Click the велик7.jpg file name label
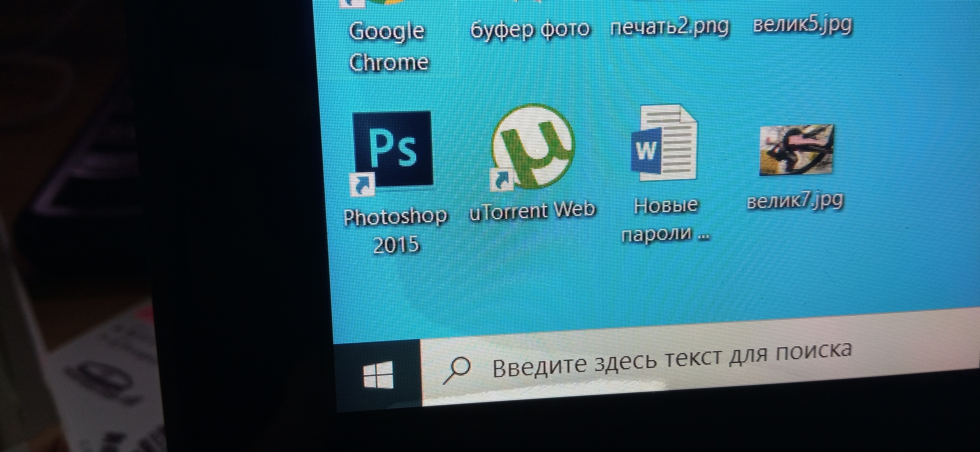The width and height of the screenshot is (980, 452). point(795,200)
